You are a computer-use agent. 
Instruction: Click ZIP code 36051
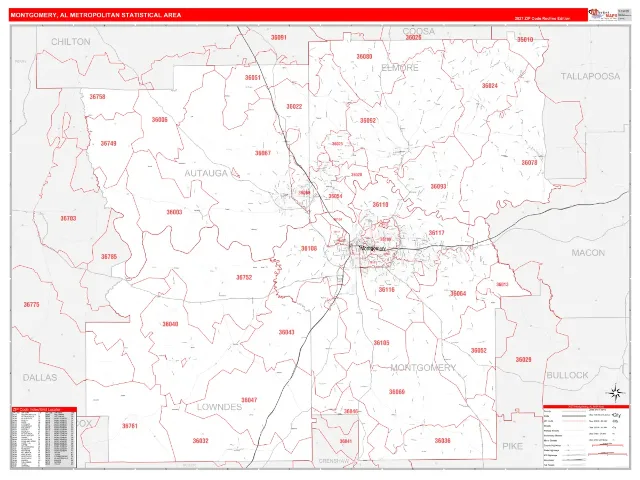tap(252, 78)
